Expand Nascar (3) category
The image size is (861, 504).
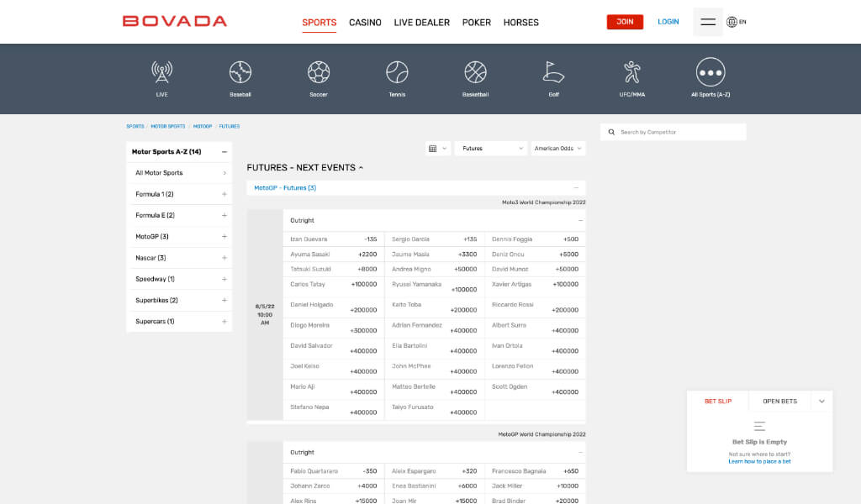tap(224, 258)
